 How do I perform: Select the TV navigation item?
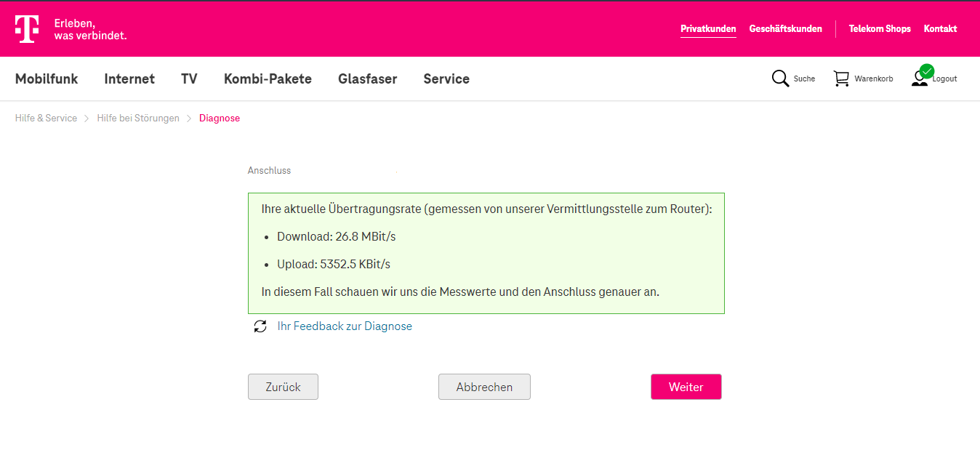(x=189, y=79)
